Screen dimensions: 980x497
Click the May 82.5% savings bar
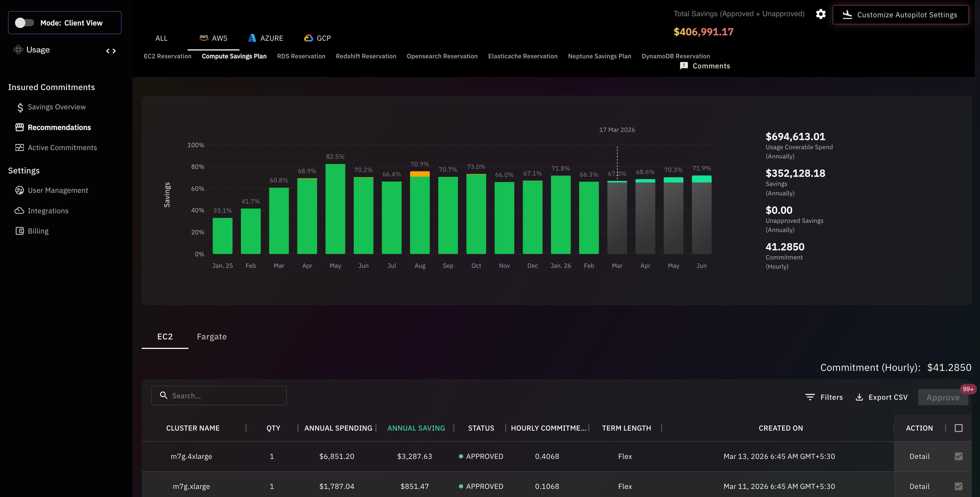pyautogui.click(x=335, y=209)
